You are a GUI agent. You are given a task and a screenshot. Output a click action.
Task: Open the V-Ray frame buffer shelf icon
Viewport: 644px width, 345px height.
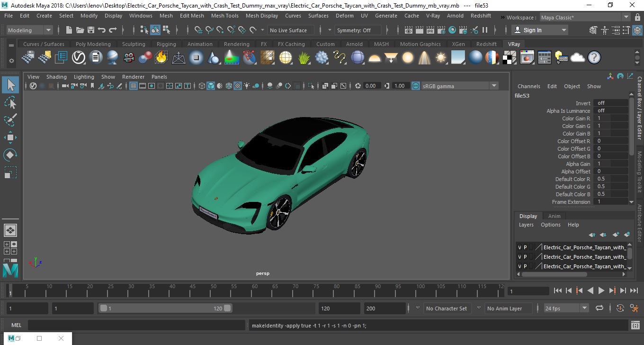pos(527,58)
